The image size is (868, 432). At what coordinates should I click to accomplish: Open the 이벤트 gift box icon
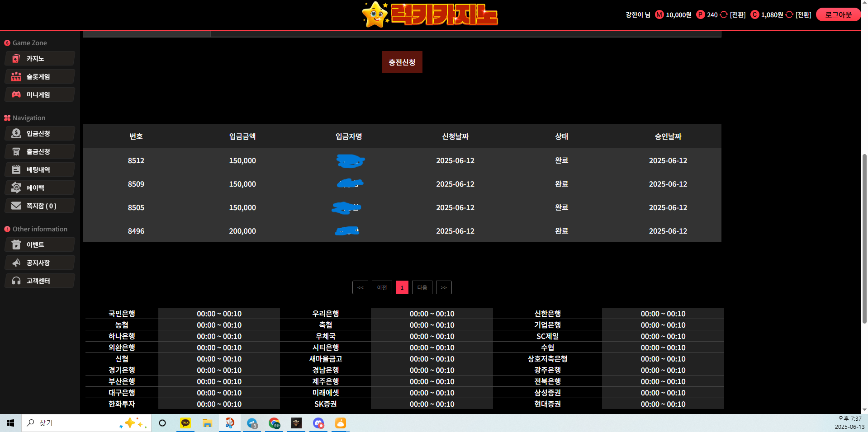click(x=16, y=244)
